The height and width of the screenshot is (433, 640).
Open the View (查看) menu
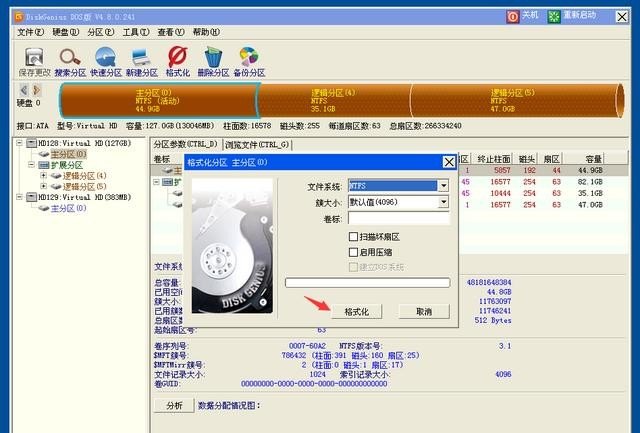click(171, 32)
